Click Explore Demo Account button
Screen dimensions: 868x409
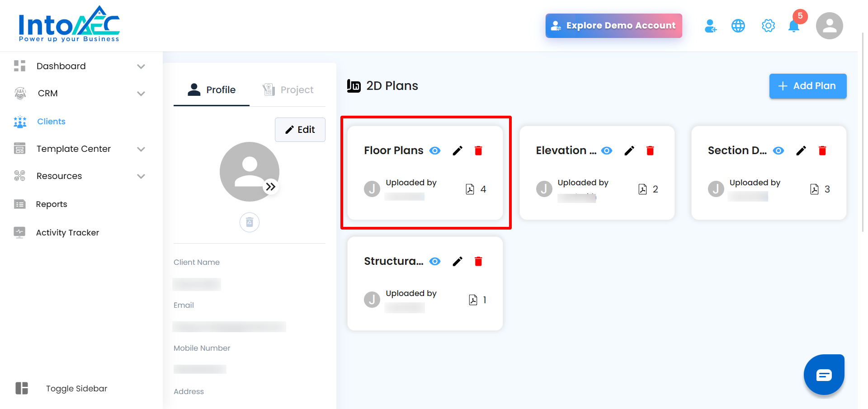click(613, 26)
